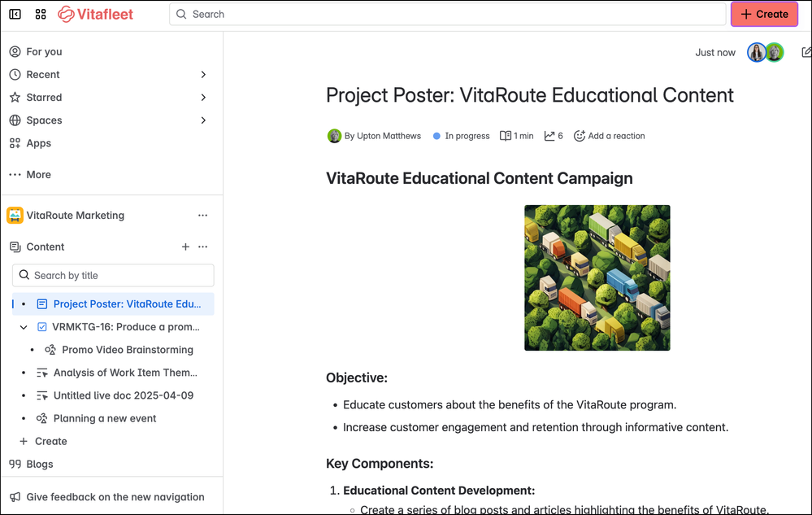
Task: Click the author avatar beside Upton Matthews
Action: tap(335, 136)
